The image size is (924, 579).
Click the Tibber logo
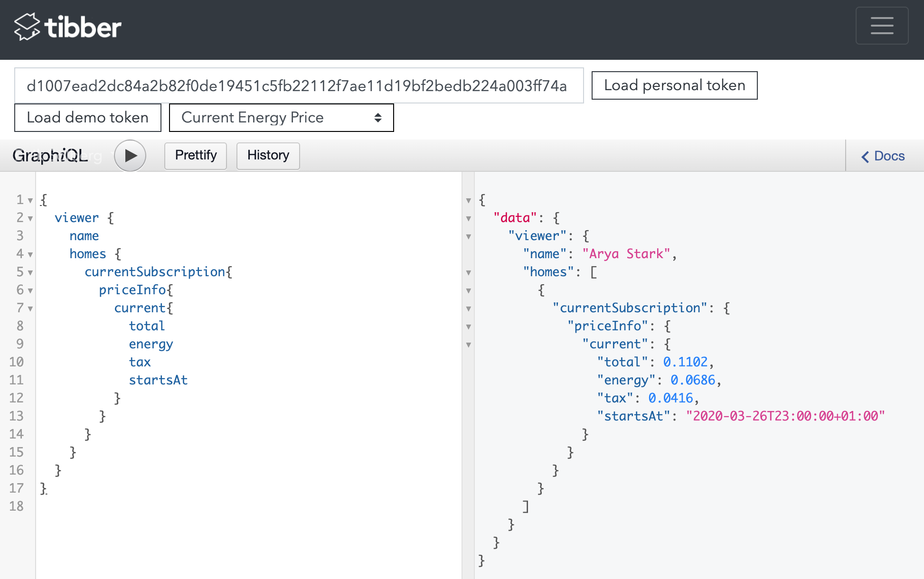click(68, 27)
